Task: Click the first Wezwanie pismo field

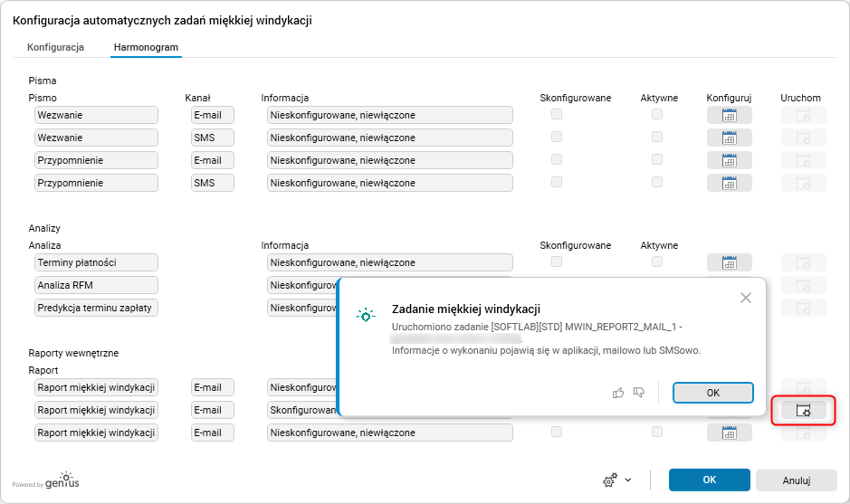Action: tap(97, 115)
